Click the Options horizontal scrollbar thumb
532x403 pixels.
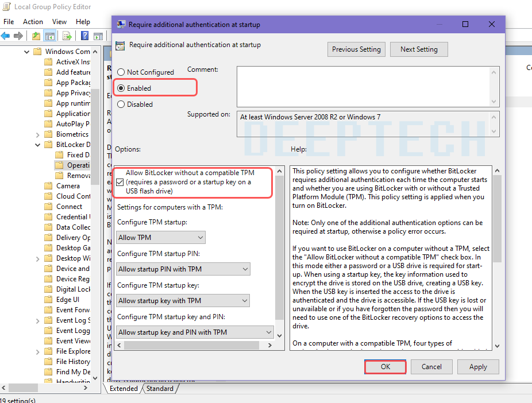pos(192,345)
